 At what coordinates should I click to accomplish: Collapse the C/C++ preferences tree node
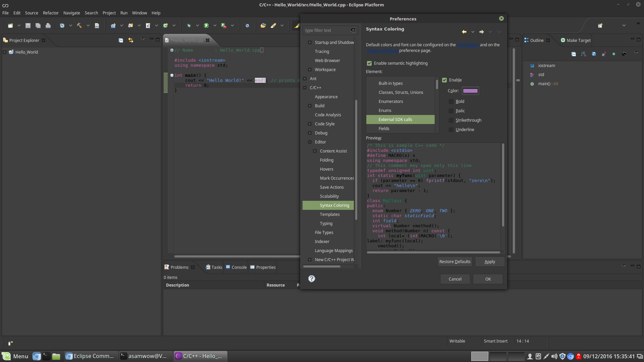pos(305,88)
